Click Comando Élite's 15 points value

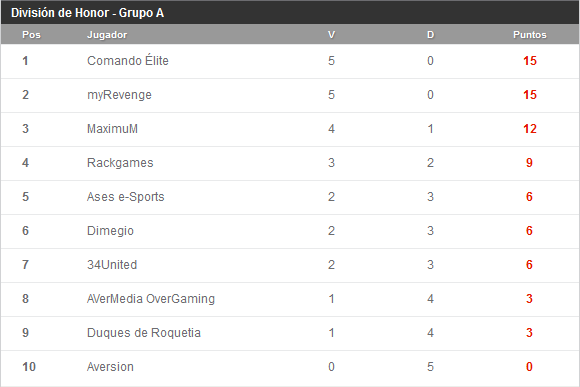tap(530, 61)
